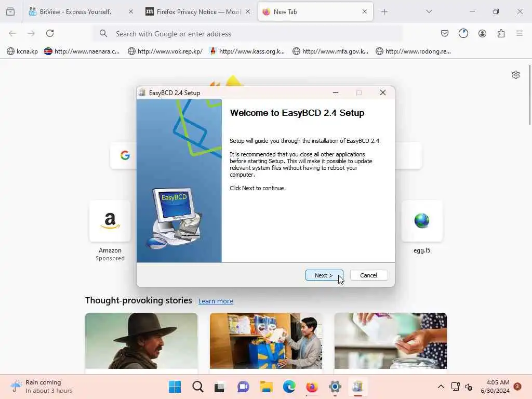Open new tab personalize settings gear

tap(516, 75)
